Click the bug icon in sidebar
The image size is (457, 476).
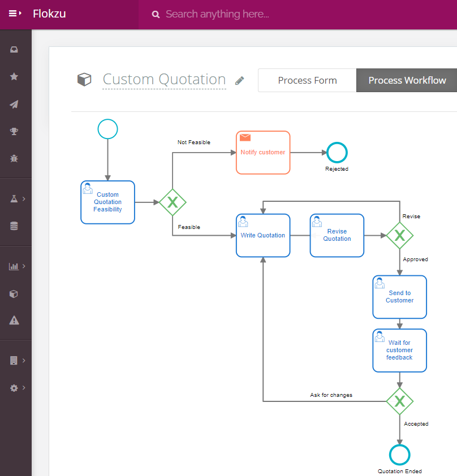click(14, 158)
